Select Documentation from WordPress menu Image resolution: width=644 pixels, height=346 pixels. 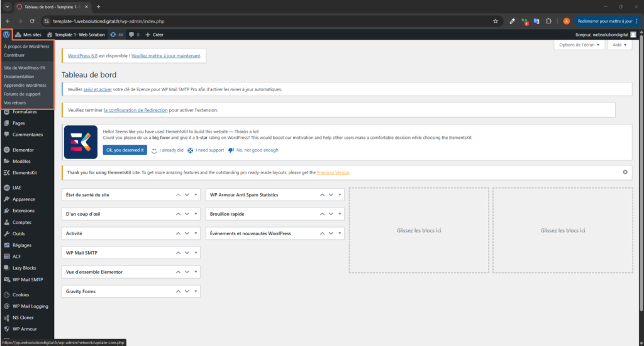pyautogui.click(x=19, y=76)
